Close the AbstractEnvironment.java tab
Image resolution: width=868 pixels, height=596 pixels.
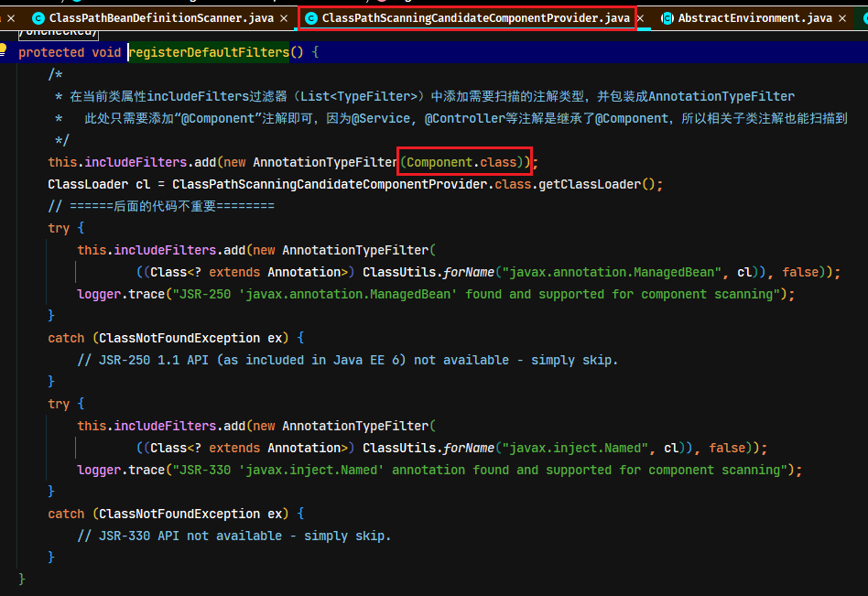pyautogui.click(x=842, y=18)
